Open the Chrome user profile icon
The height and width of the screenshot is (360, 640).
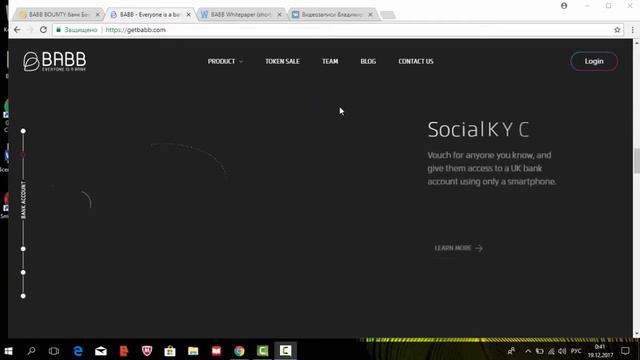[x=564, y=6]
